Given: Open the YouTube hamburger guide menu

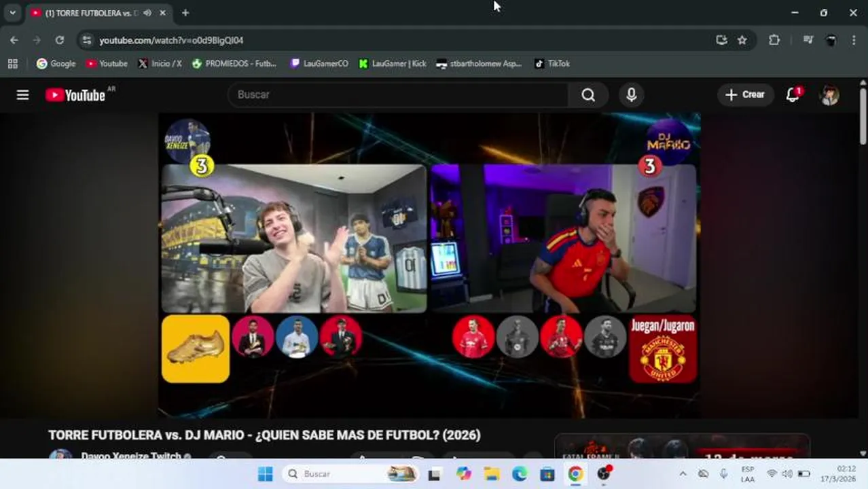Looking at the screenshot, I should pyautogui.click(x=22, y=95).
